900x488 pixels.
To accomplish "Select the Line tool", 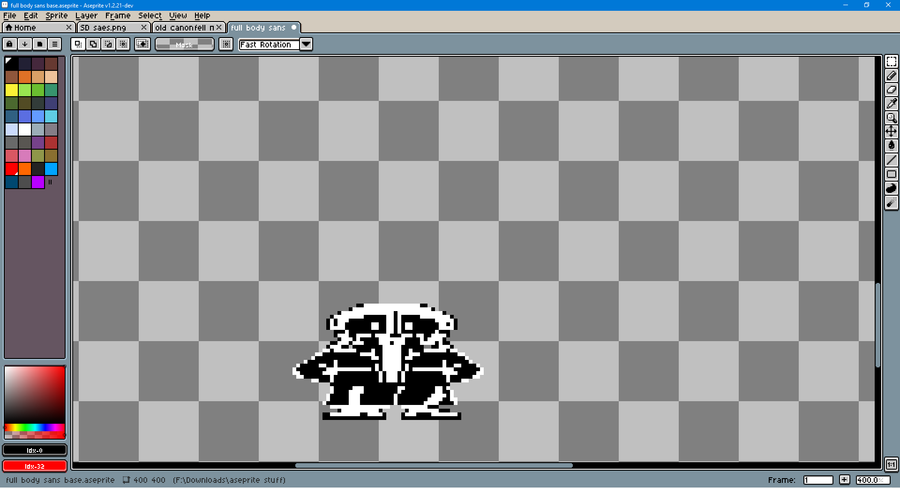I will click(x=891, y=160).
